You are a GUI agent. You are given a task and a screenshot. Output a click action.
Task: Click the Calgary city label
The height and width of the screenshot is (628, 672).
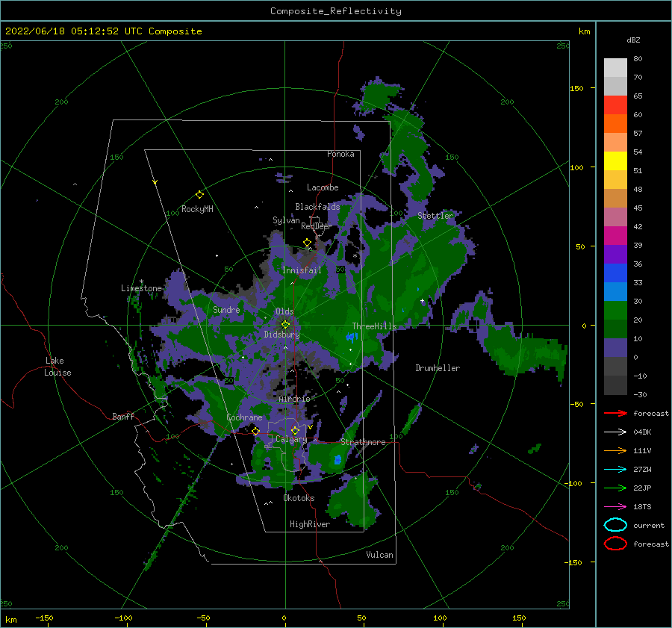click(291, 439)
